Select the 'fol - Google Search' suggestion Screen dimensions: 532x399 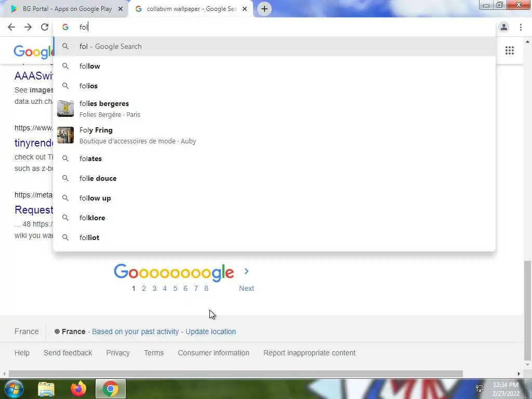[x=274, y=46]
